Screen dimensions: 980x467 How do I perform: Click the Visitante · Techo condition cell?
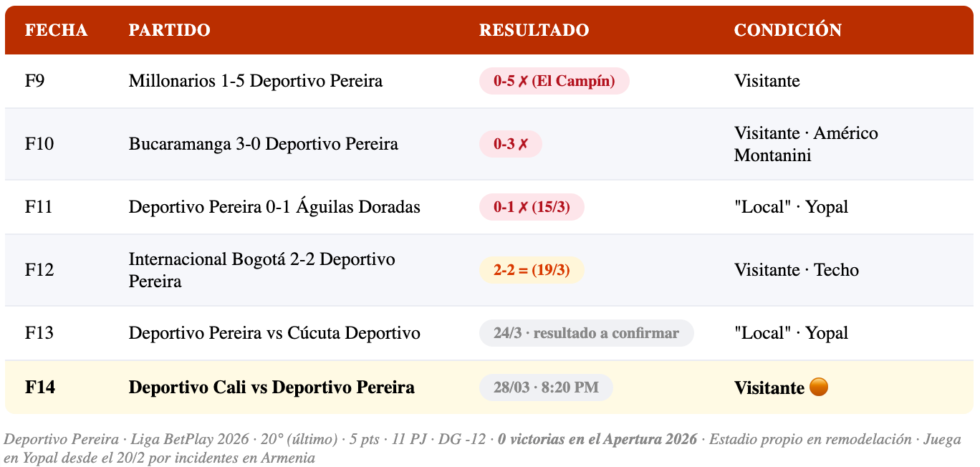click(796, 270)
